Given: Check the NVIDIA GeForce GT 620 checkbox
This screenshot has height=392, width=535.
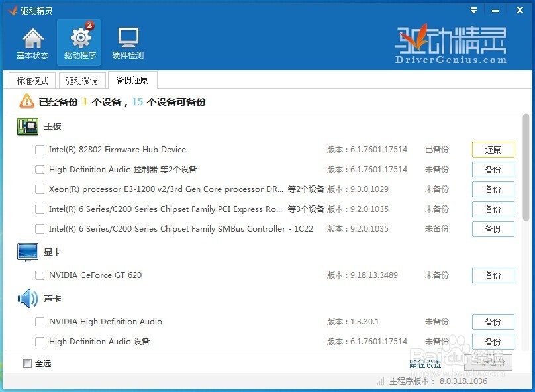Looking at the screenshot, I should pyautogui.click(x=40, y=275).
